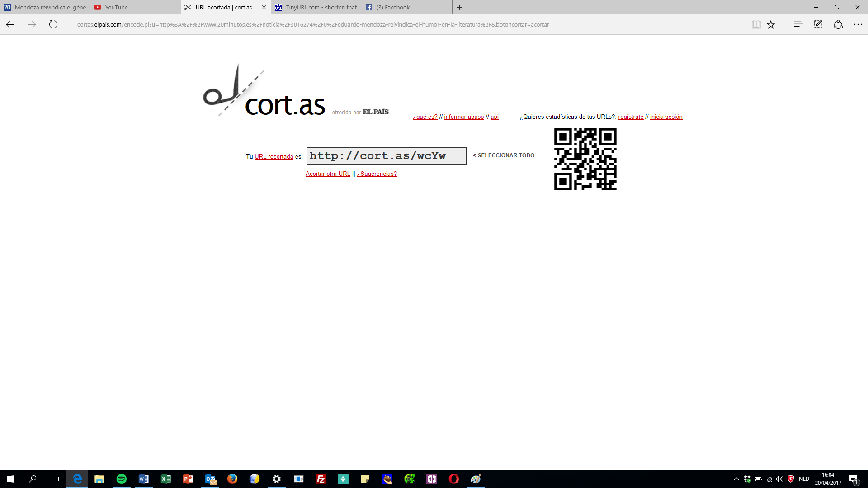Launch FileZilla from the taskbar

pos(321,479)
